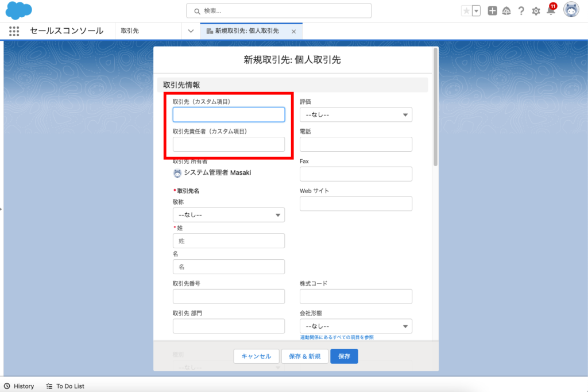The width and height of the screenshot is (588, 392).
Task: Open the help question mark icon
Action: [521, 11]
